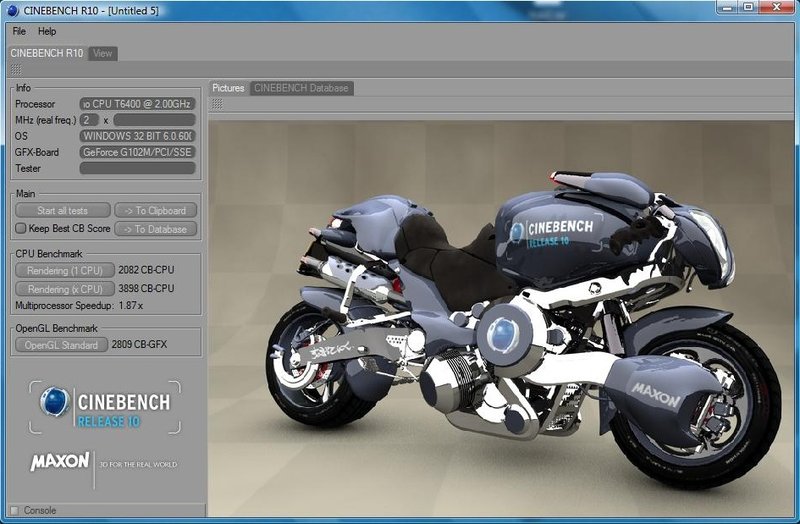Viewport: 800px width, 524px height.
Task: Minimize the CINEBENCH window
Action: point(728,7)
